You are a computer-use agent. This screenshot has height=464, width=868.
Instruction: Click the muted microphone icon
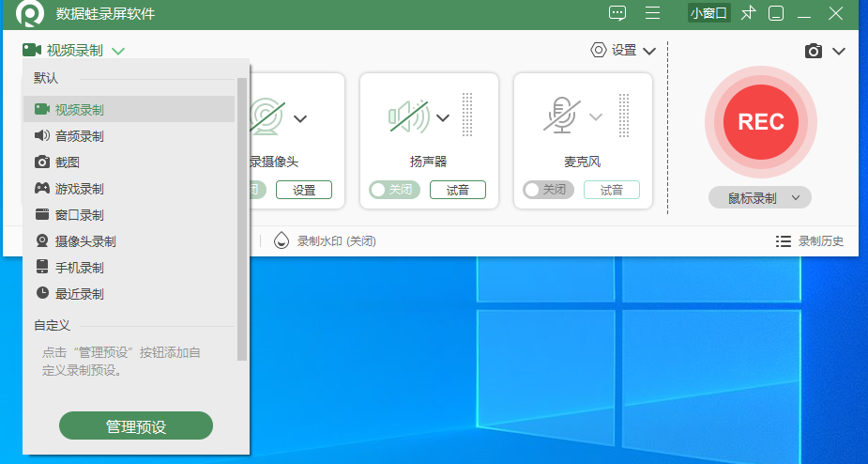point(562,116)
